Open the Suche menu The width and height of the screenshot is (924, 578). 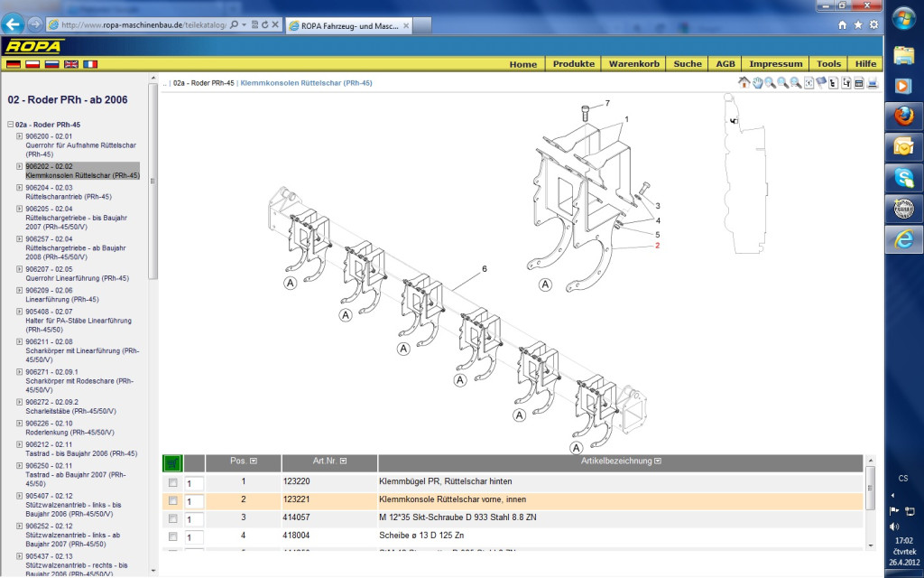(688, 64)
